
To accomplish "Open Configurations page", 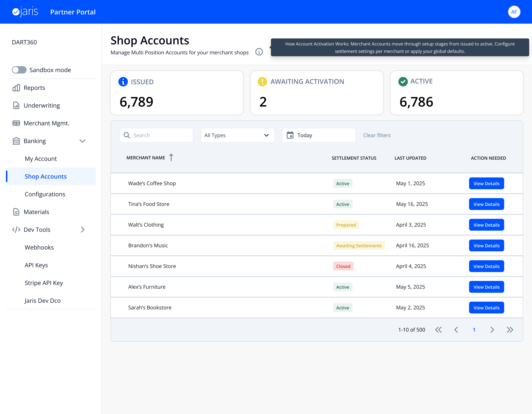I will pyautogui.click(x=51, y=194).
